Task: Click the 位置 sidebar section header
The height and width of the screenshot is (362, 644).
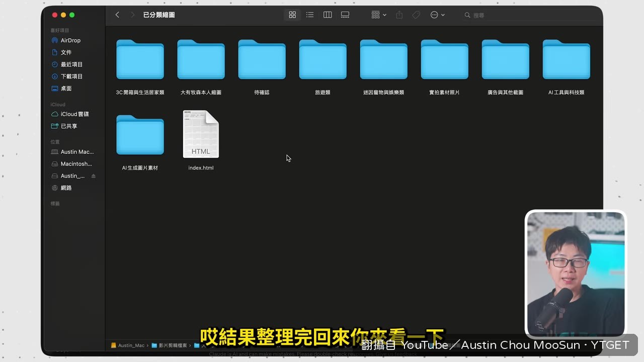Action: 55,142
